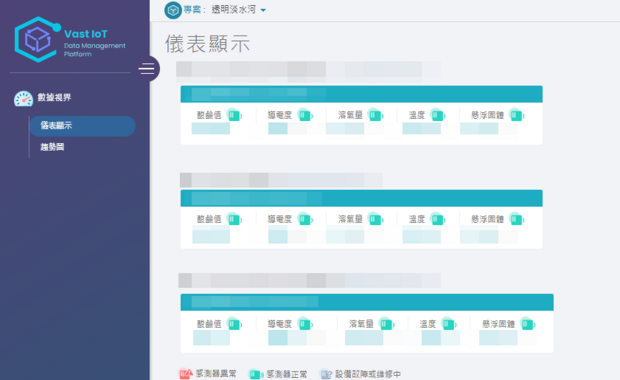Click the Vast IoT brand name text
The image size is (620, 380).
pos(86,34)
